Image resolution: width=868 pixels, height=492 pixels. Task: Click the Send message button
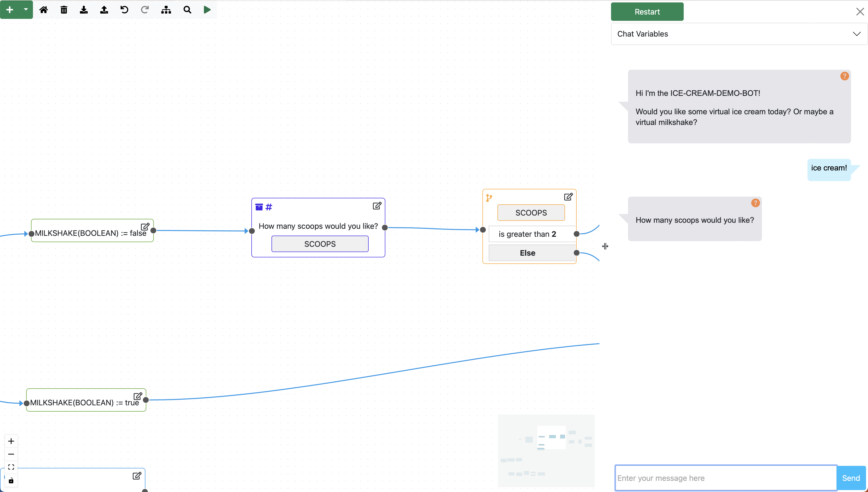850,478
